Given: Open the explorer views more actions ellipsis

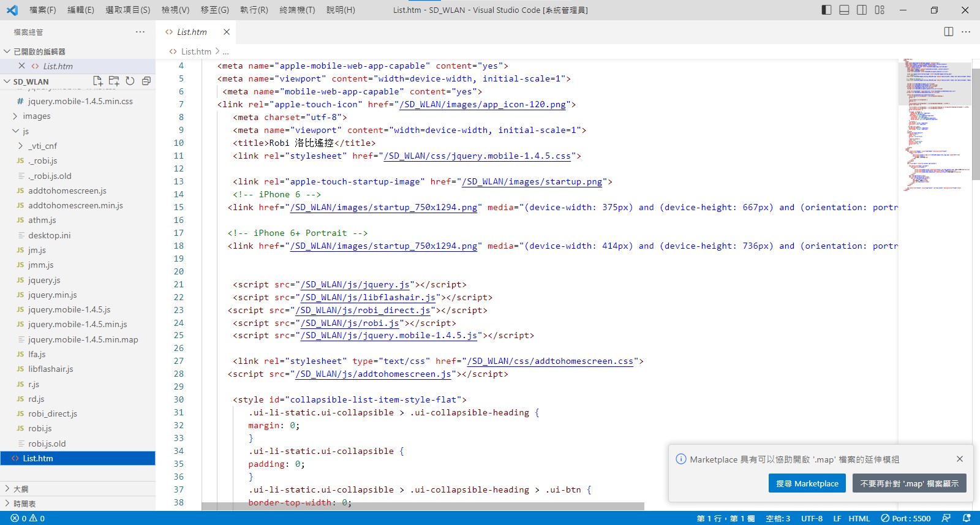Looking at the screenshot, I should tap(140, 32).
